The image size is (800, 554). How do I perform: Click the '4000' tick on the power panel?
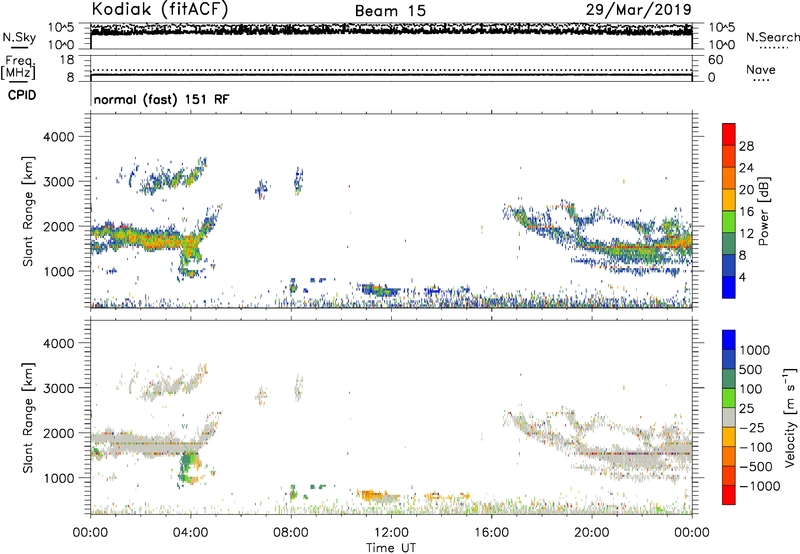point(58,137)
